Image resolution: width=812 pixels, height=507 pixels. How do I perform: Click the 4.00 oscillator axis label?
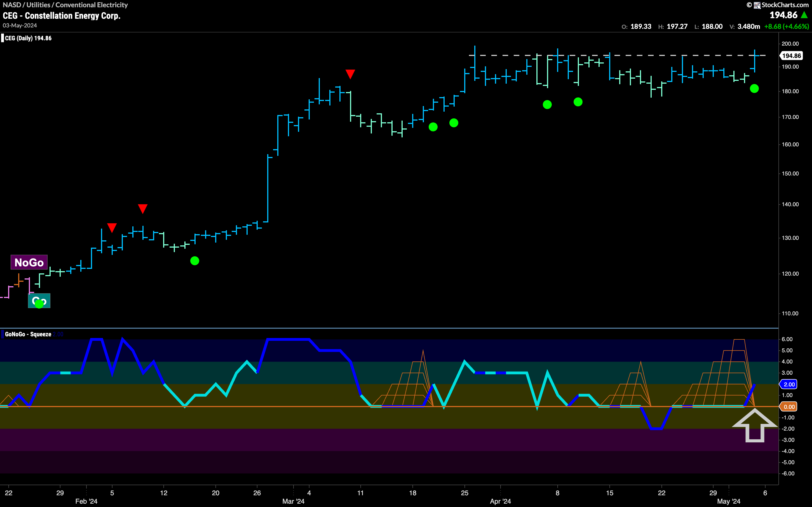787,362
